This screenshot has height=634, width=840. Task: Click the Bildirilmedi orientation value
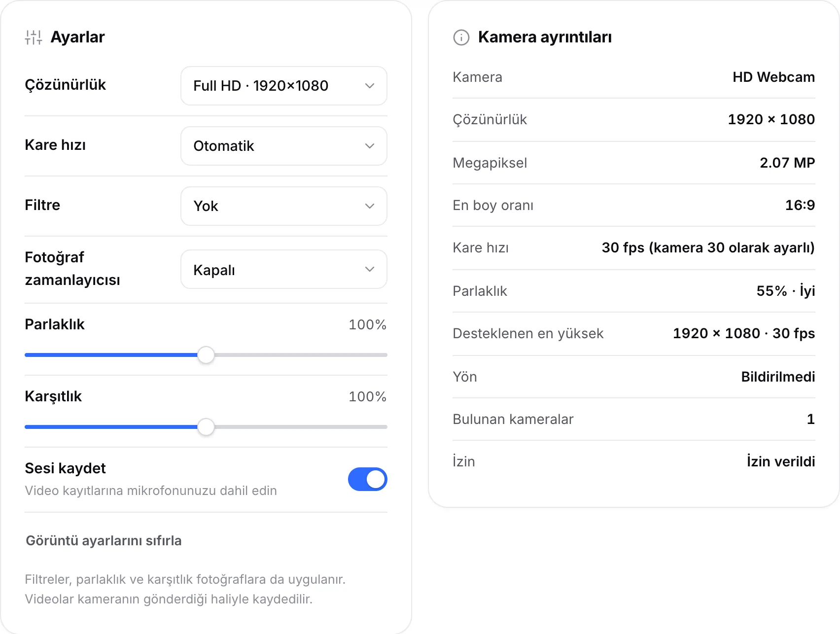(778, 377)
